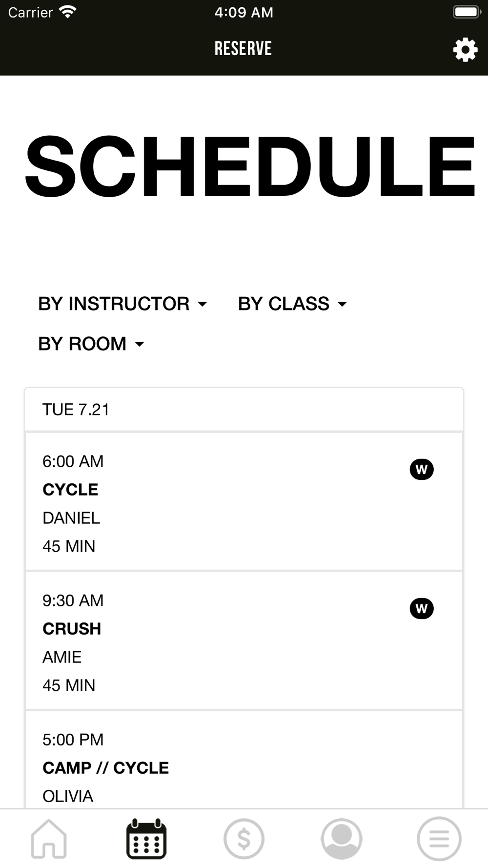Viewport: 488px width, 868px height.
Task: Tap instructor name Amie
Action: click(x=62, y=657)
